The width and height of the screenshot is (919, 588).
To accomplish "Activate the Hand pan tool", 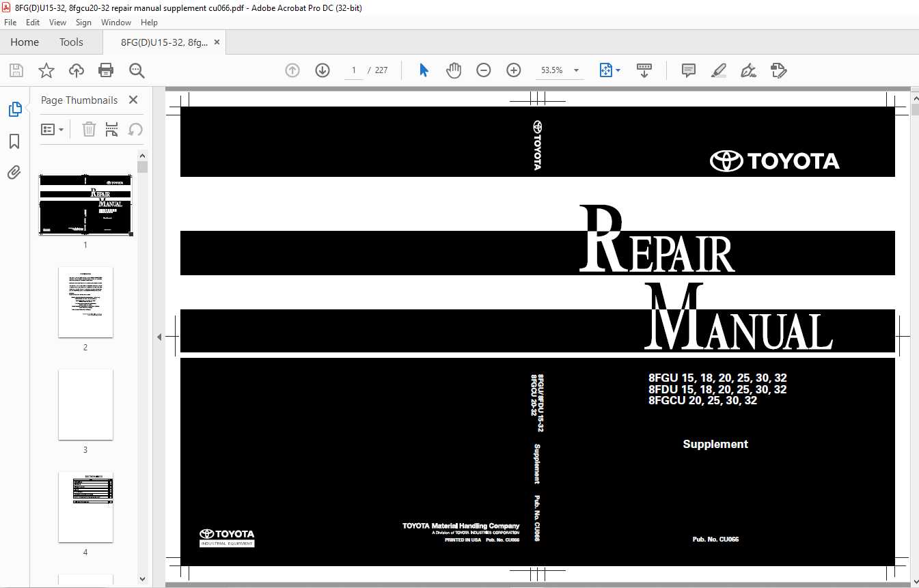I will [454, 70].
